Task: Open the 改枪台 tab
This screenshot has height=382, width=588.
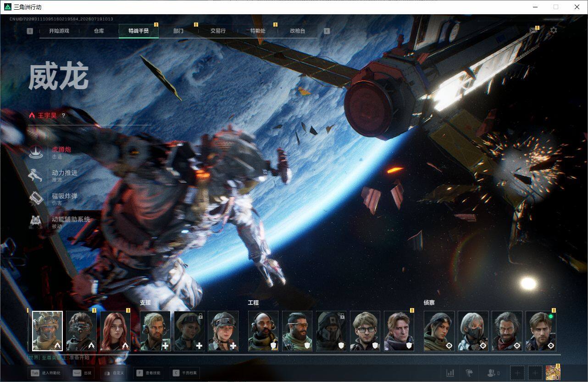Action: pos(297,31)
